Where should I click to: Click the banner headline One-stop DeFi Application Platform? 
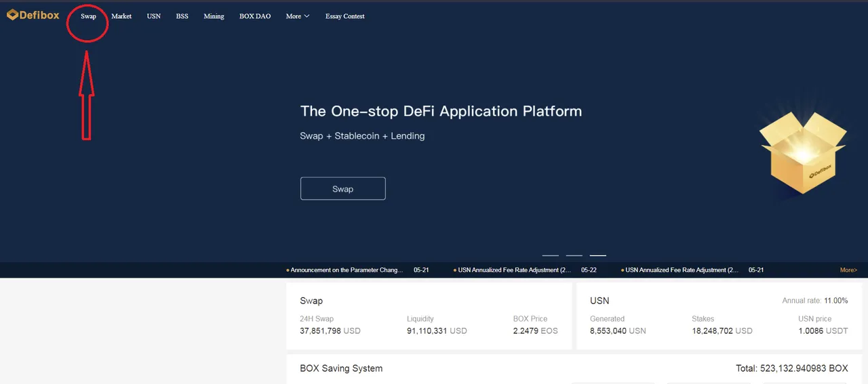(441, 111)
